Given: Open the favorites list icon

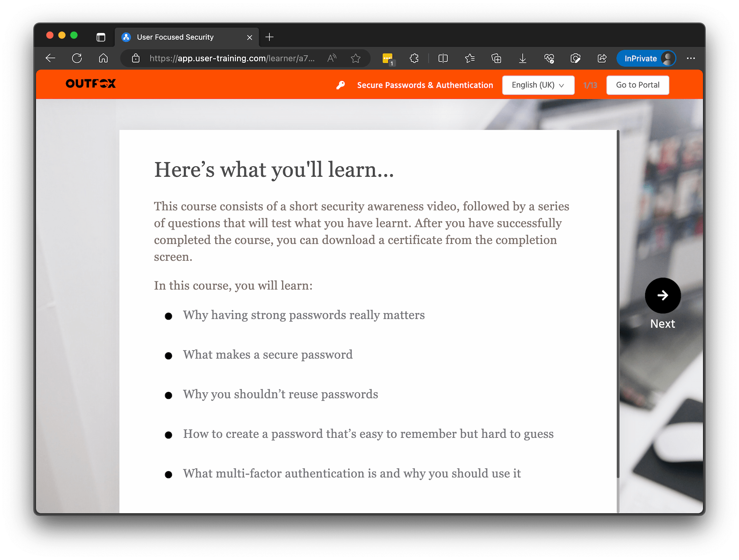Looking at the screenshot, I should (x=470, y=58).
